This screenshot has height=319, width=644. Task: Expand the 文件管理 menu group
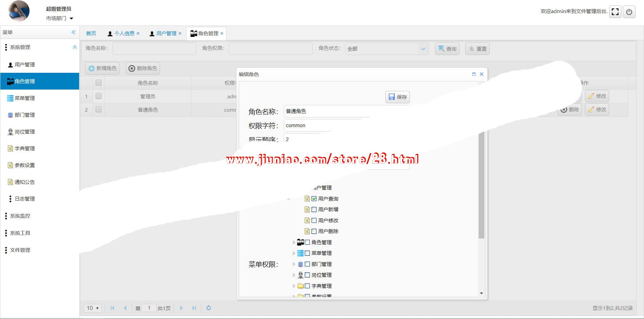click(40, 250)
